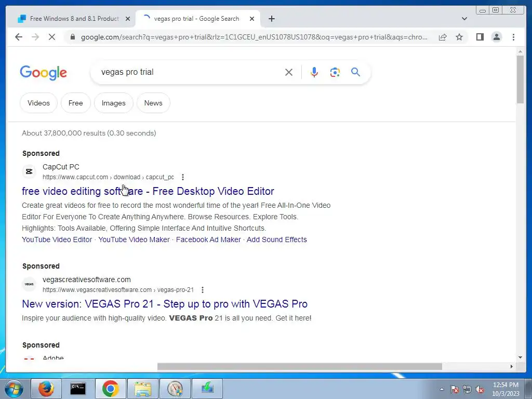Select the vegas pro trial Google Search tab
Viewport: 532px width, 399px height.
click(x=197, y=19)
